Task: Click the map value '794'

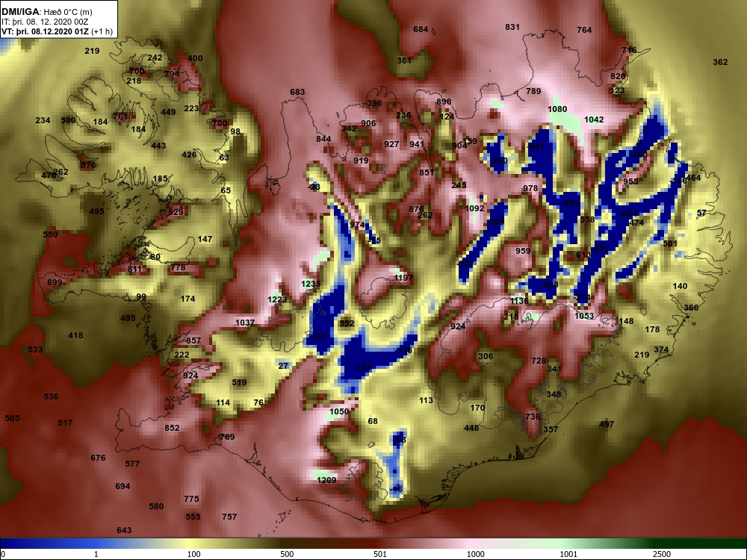Action: pyautogui.click(x=172, y=74)
